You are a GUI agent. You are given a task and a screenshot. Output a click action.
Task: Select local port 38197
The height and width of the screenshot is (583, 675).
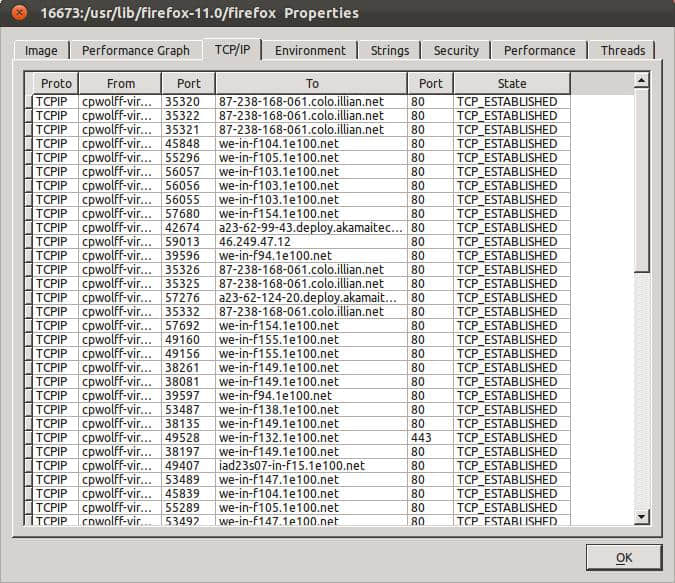point(189,452)
